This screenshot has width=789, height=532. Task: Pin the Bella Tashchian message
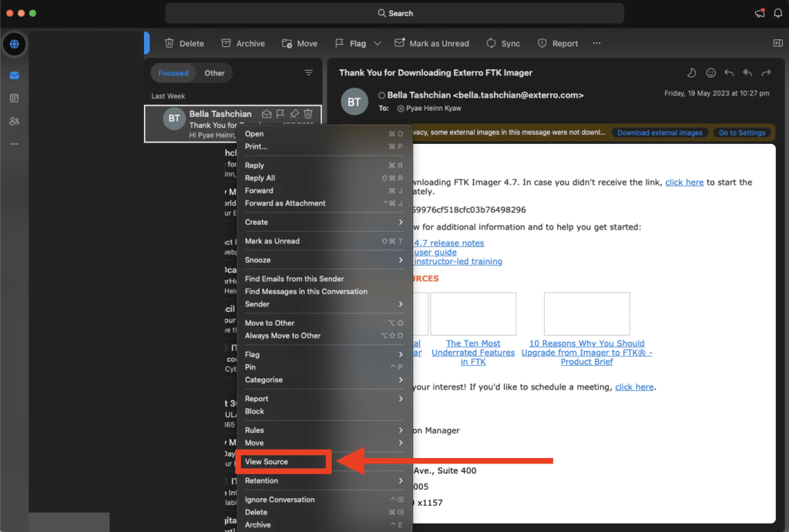pos(294,114)
